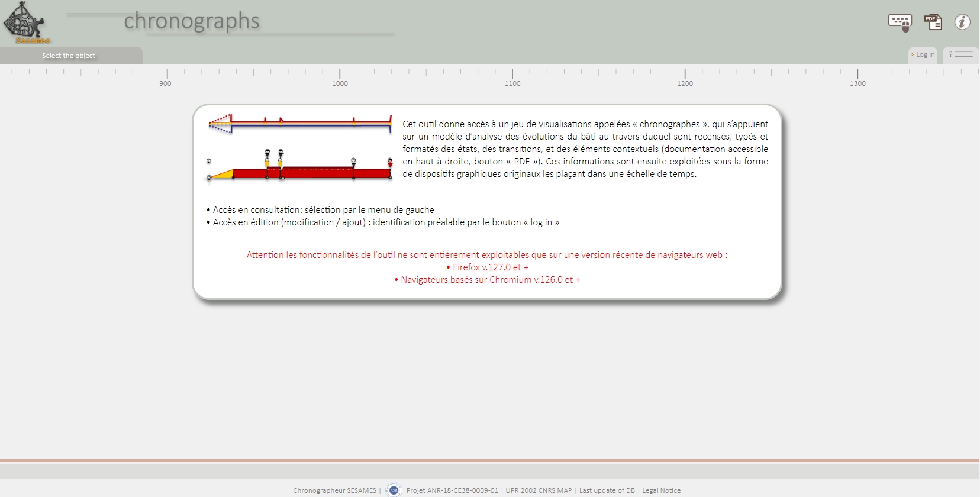Open the PDF documentation icon
980x497 pixels.
933,22
